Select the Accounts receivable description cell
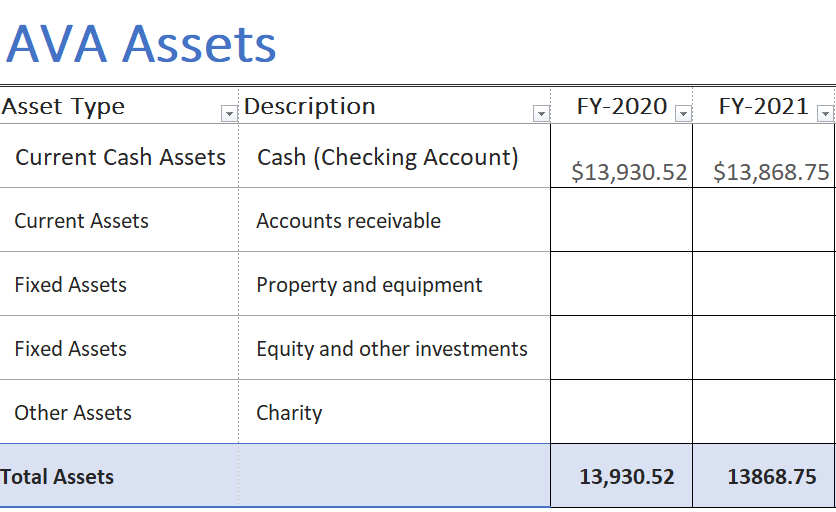This screenshot has height=512, width=836. [348, 221]
